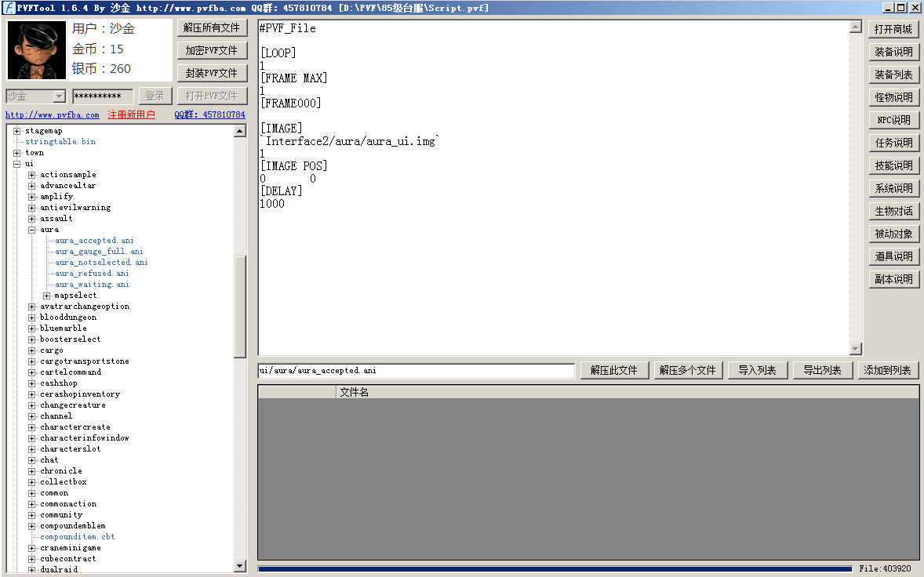This screenshot has width=924, height=577.
Task: Click 技能说明 button
Action: pos(893,166)
